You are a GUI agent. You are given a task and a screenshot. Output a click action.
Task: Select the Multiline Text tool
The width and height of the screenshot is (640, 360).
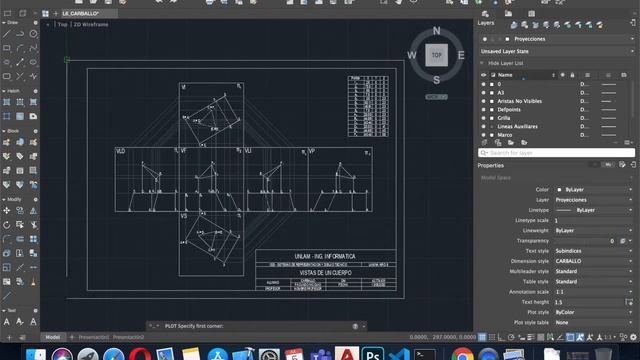point(7,322)
